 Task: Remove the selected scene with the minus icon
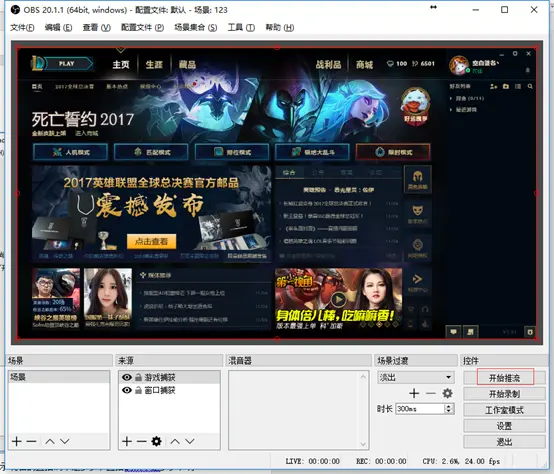pyautogui.click(x=31, y=441)
